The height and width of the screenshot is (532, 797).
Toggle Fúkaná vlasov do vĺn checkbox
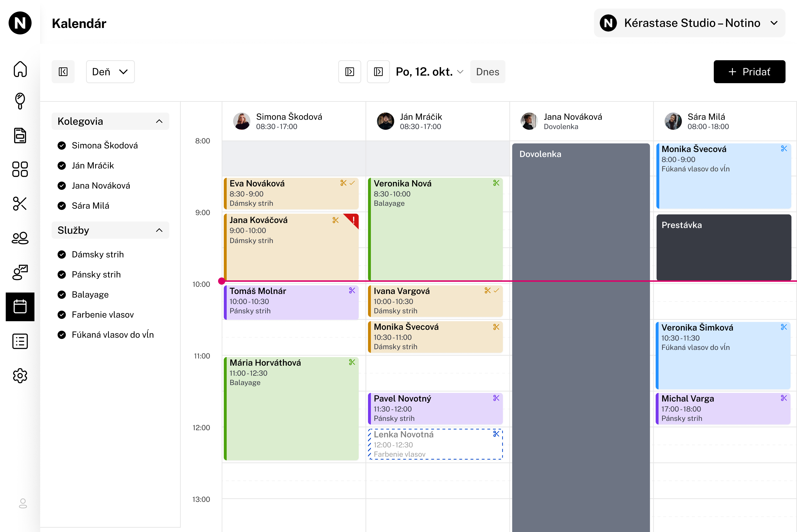click(62, 335)
